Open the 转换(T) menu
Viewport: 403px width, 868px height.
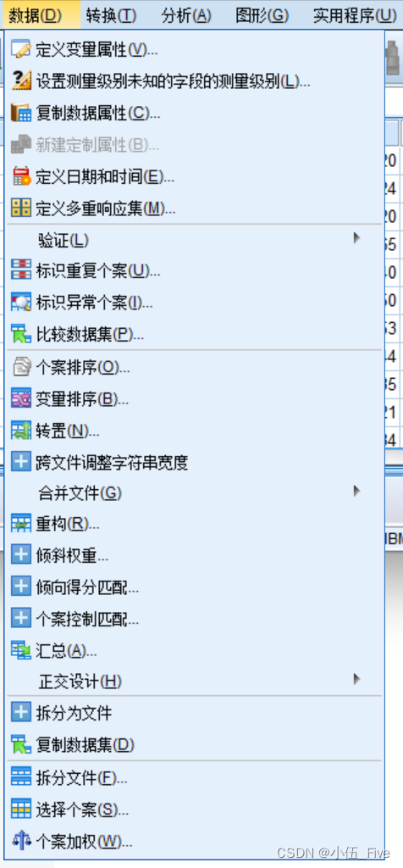111,15
